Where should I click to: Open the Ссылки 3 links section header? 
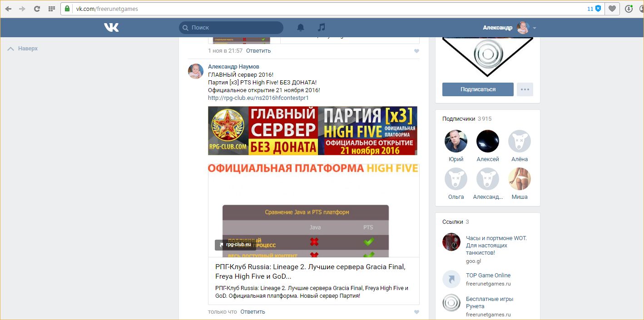pos(456,222)
